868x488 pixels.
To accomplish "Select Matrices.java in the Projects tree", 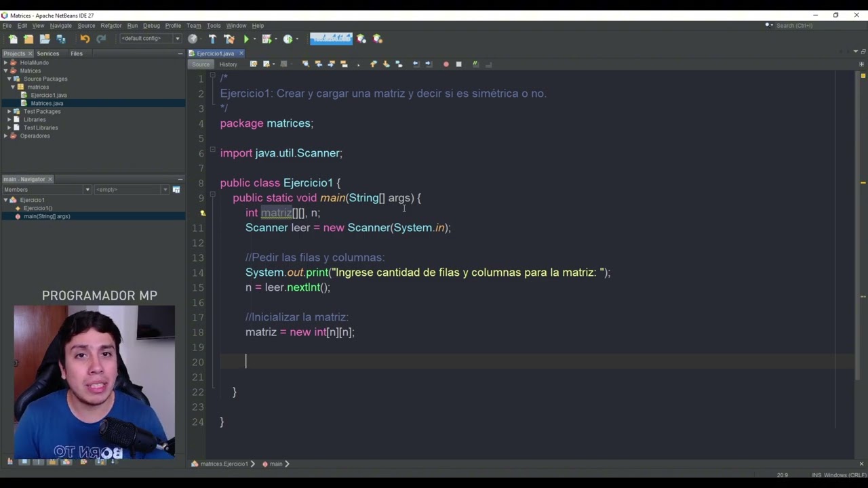I will coord(47,103).
